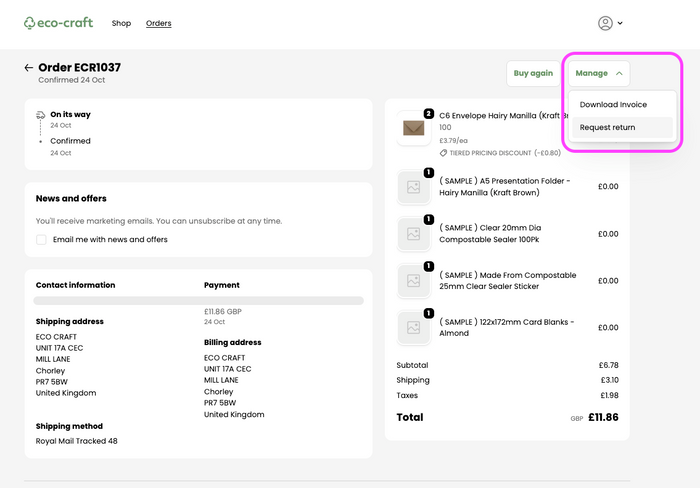Select Download Invoice from the menu
Image resolution: width=700 pixels, height=488 pixels.
(613, 105)
